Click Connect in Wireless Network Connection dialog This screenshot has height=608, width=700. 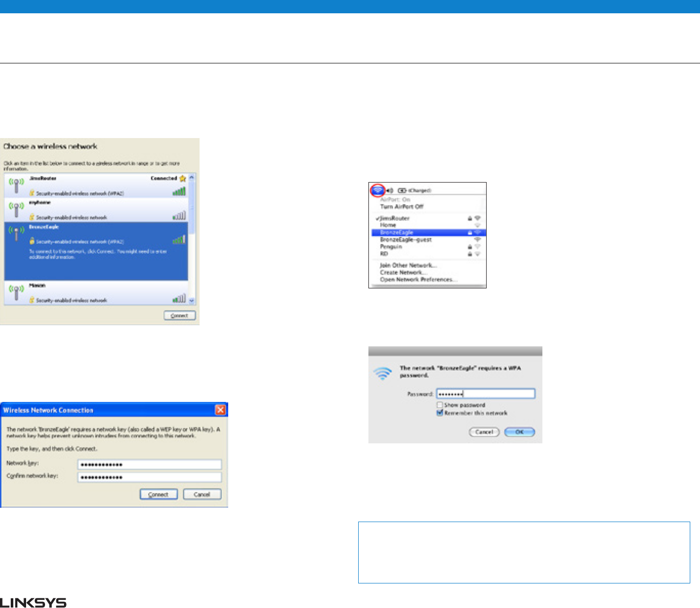point(159,494)
